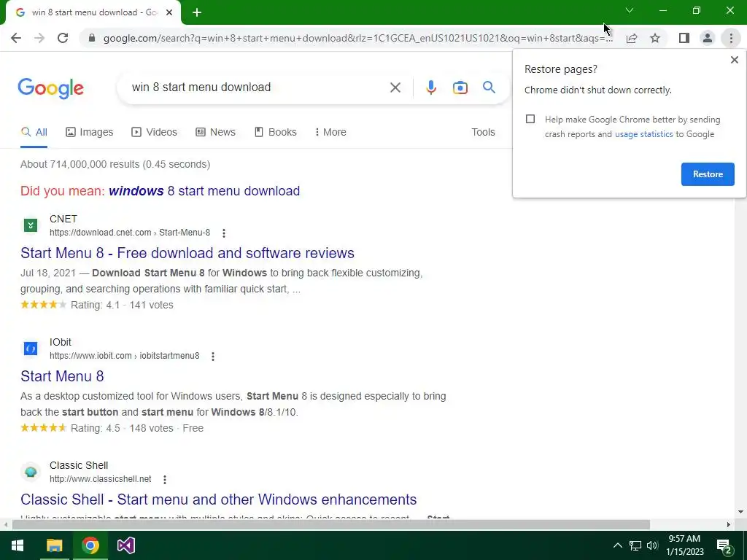Switch to the Books tab
This screenshot has width=747, height=560.
coord(275,133)
